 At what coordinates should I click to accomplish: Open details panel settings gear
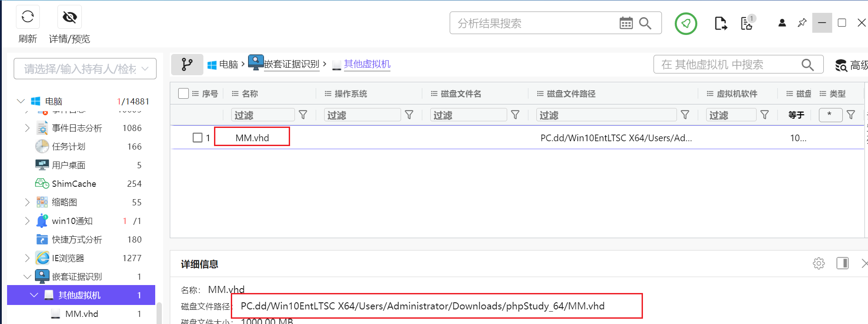[x=818, y=263]
